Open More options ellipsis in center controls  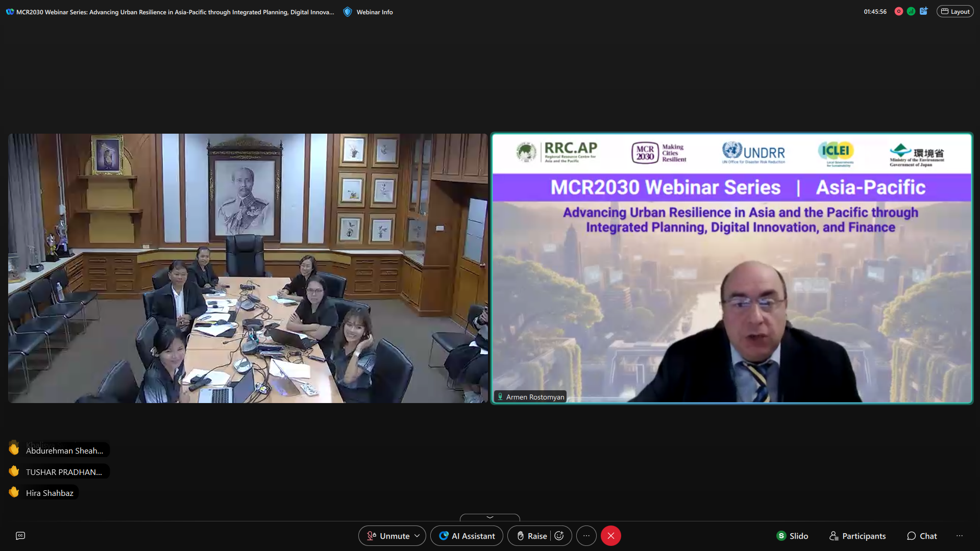(x=586, y=536)
